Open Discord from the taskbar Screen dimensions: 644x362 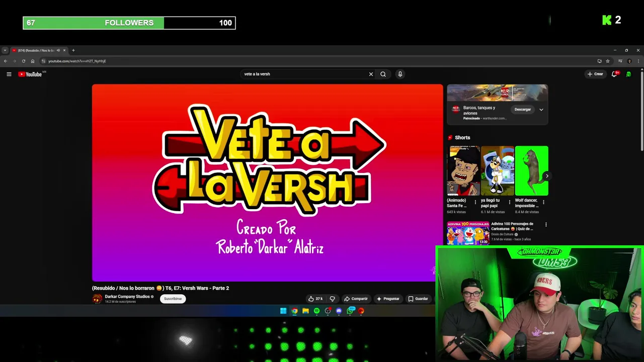339,311
